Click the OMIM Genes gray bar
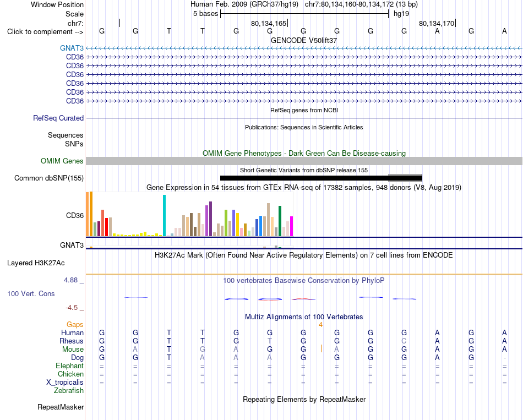This screenshot has width=523, height=420. tap(304, 161)
